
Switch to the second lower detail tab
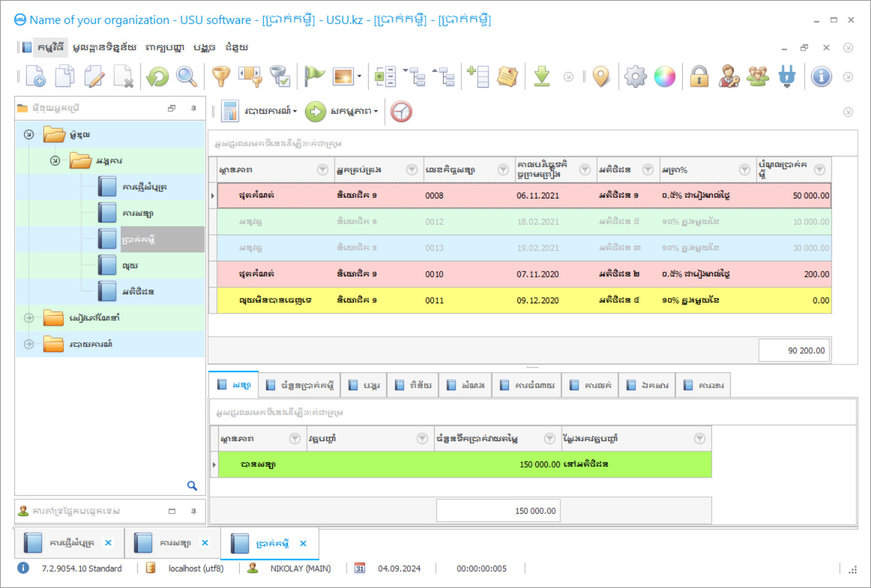[300, 385]
